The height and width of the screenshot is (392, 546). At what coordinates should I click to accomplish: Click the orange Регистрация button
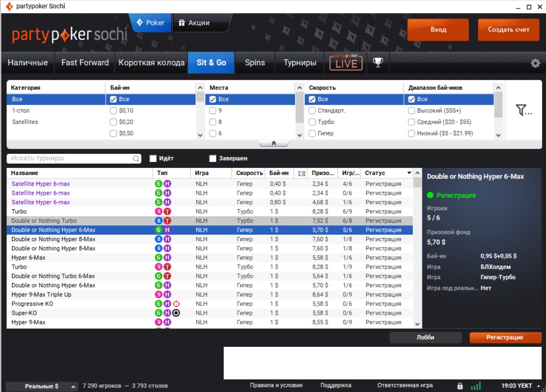point(505,338)
